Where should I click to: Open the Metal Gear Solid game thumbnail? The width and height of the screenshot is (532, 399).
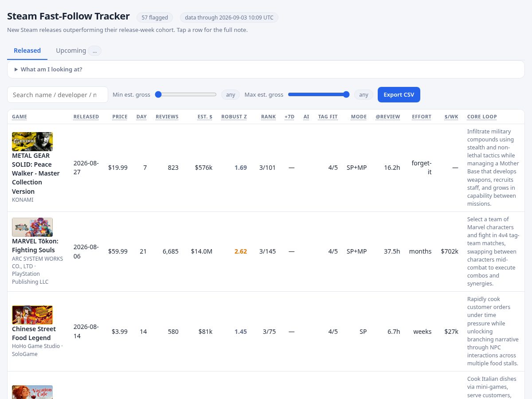(x=32, y=141)
